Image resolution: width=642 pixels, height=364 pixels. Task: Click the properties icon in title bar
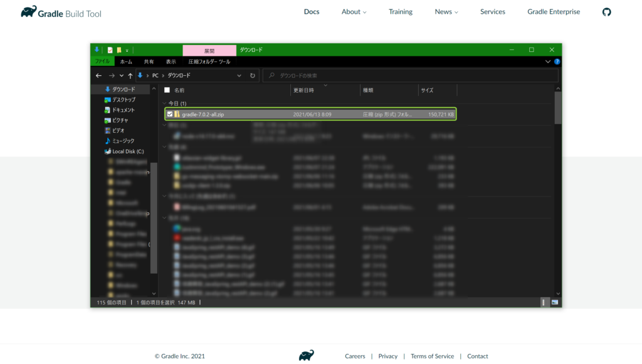110,50
